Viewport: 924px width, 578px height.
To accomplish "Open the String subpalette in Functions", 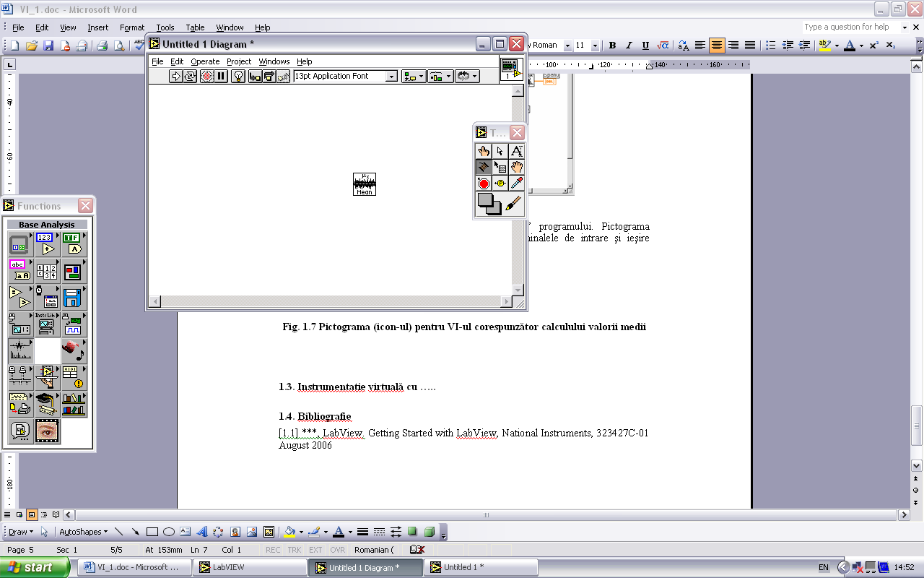I will pos(20,271).
